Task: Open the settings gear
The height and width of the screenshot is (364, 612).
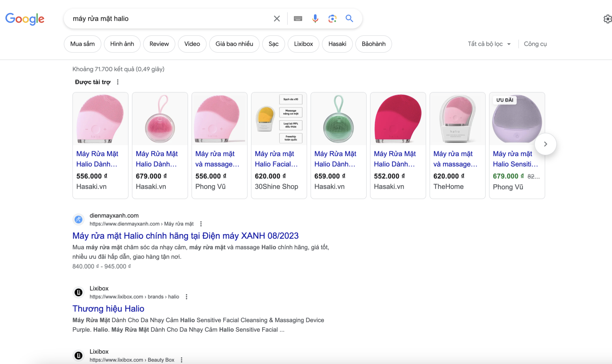Action: point(607,19)
